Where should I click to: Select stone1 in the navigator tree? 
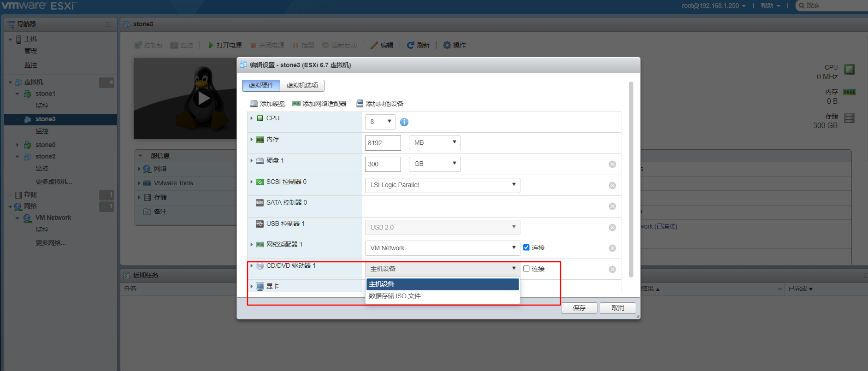(x=45, y=94)
